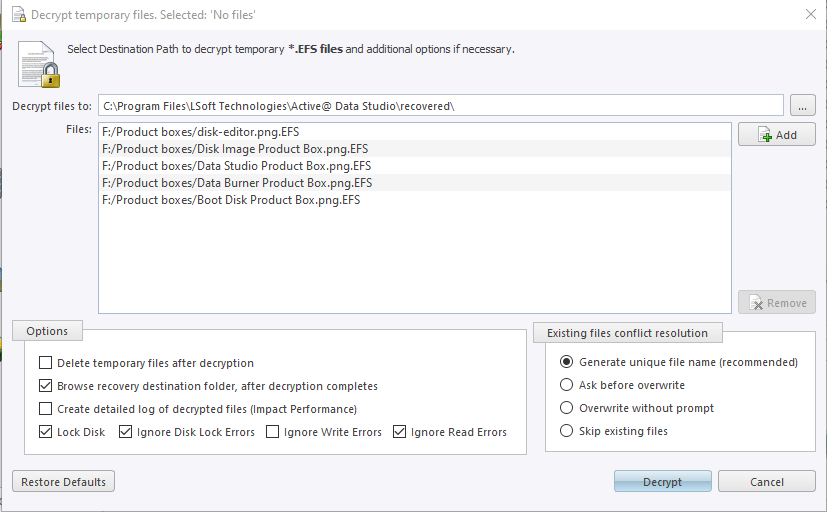The width and height of the screenshot is (827, 512).
Task: Toggle Ignore Read Errors checkbox
Action: 399,432
